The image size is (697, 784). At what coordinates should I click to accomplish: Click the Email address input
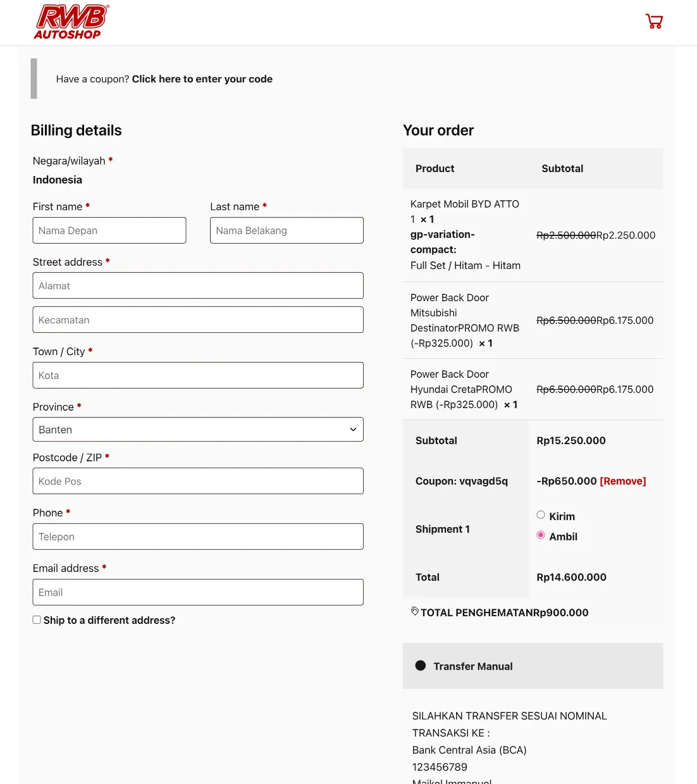(x=198, y=592)
